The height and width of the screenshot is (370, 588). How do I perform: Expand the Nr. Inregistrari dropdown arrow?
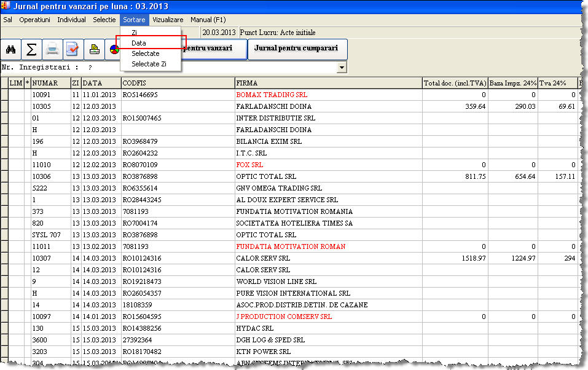pos(342,67)
